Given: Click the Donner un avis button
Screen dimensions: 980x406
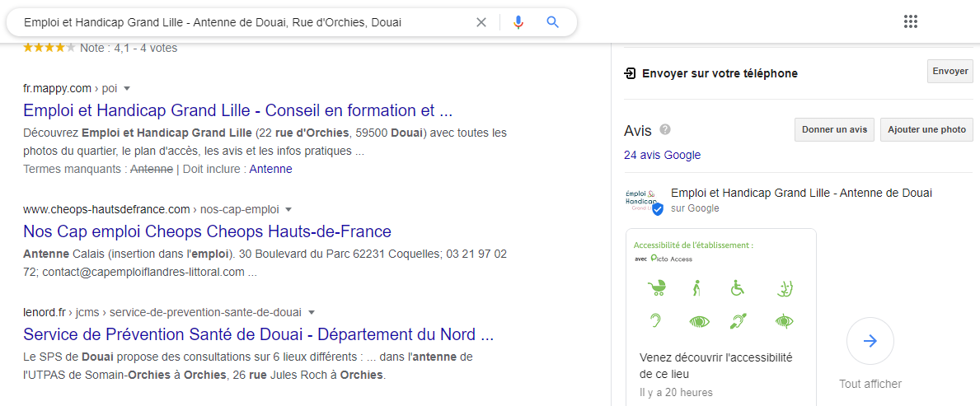Looking at the screenshot, I should [x=834, y=130].
